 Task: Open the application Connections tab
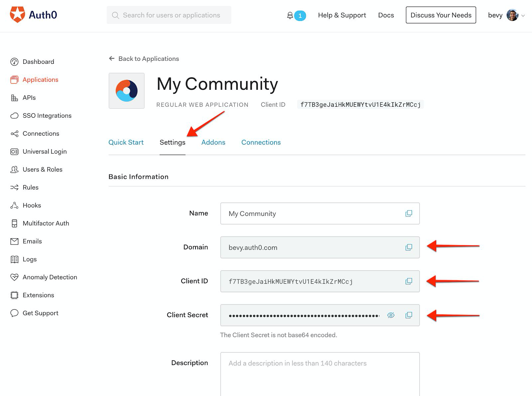coord(261,142)
